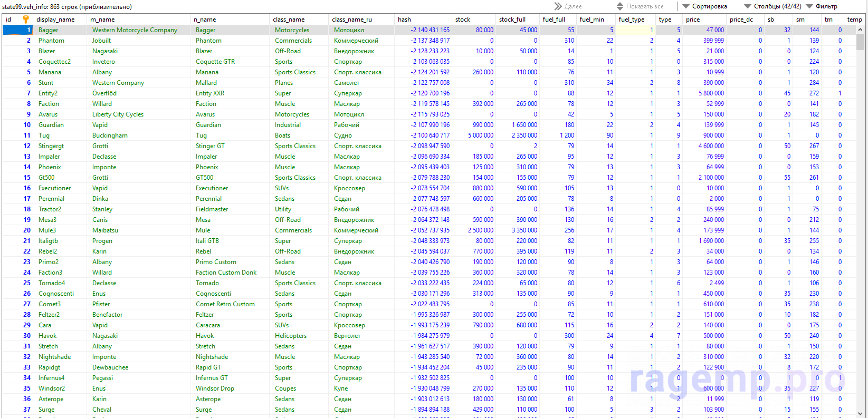This screenshot has height=418, width=868.
Task: Select row id 20
Action: (26, 230)
